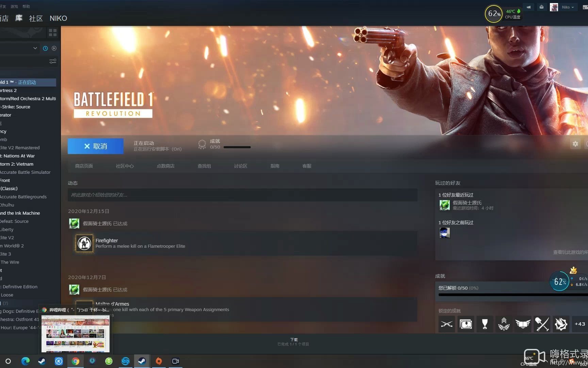Open the 社区 community tab
Screen dimensions: 588x368
click(x=36, y=18)
